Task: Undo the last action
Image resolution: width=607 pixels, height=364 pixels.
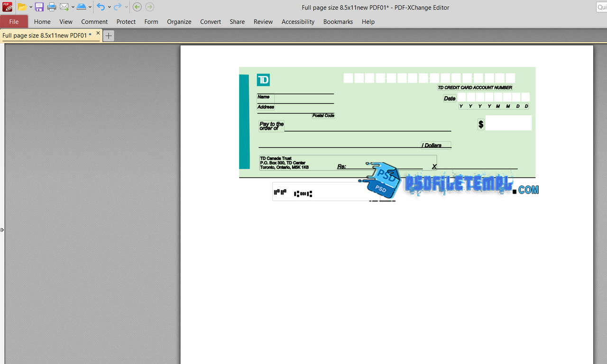Action: pos(101,7)
